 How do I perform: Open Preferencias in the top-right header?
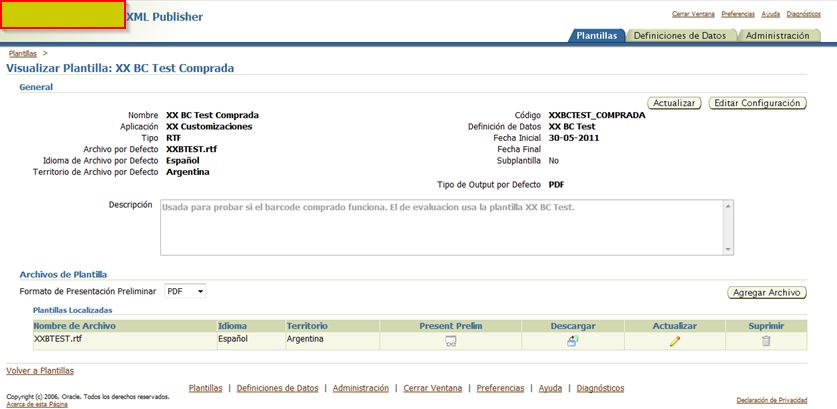pos(738,14)
